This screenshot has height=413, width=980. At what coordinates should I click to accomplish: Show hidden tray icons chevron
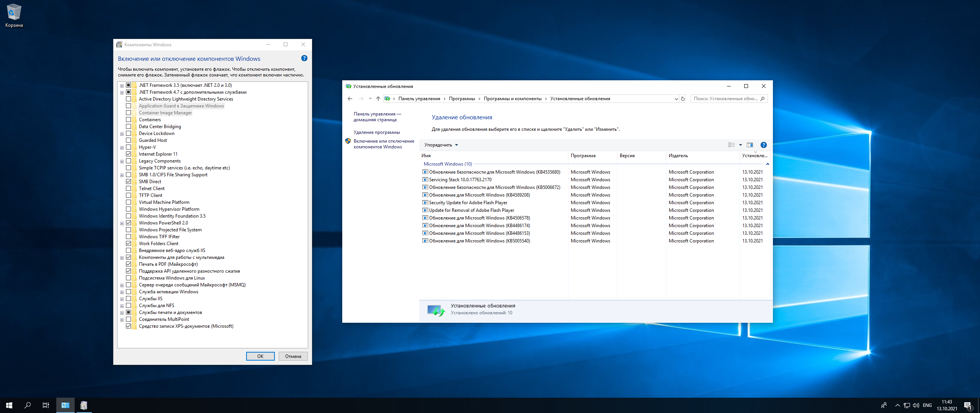click(897, 405)
